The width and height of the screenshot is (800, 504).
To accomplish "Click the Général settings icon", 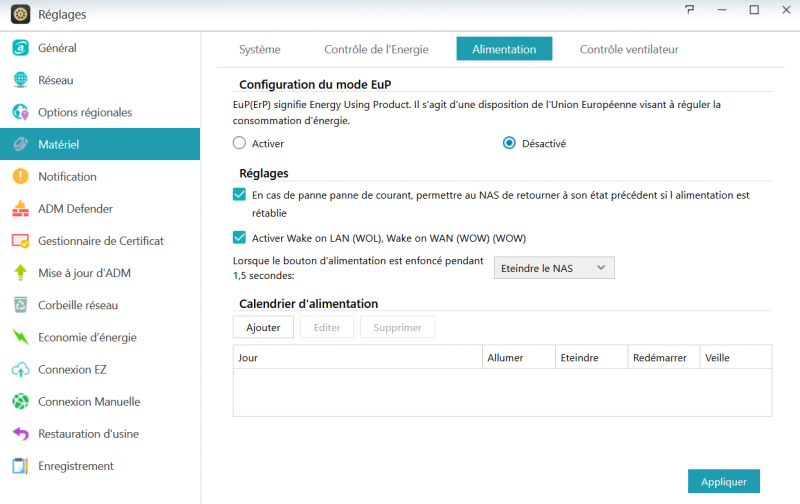I will coord(20,48).
